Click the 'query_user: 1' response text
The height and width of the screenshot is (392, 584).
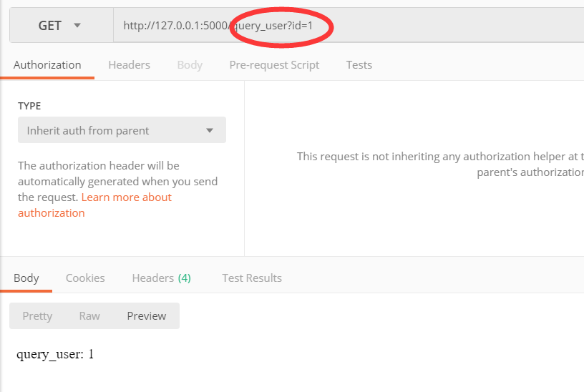55,355
